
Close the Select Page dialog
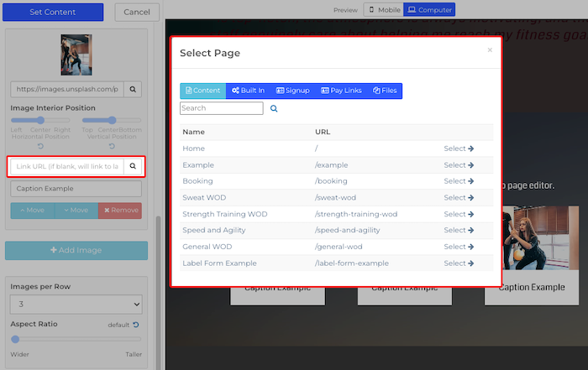tap(490, 50)
